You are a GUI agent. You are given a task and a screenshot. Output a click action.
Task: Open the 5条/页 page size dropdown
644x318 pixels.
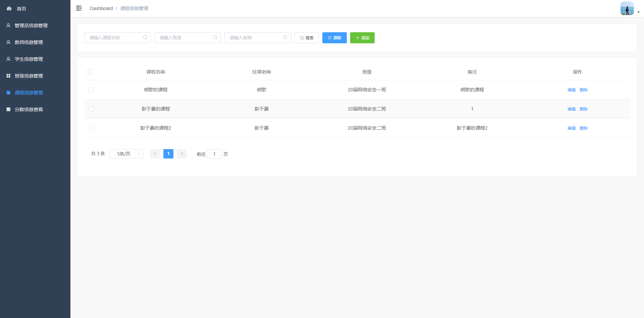point(126,154)
